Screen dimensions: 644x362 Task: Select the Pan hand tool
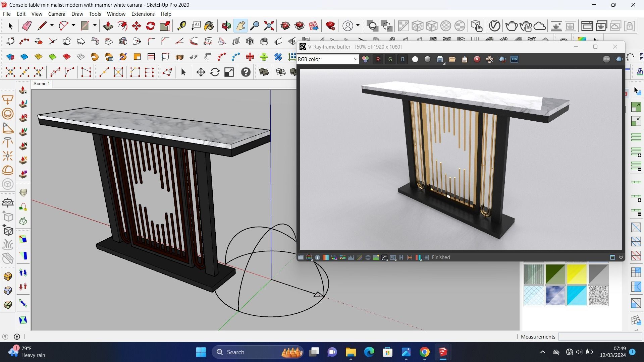(x=240, y=26)
